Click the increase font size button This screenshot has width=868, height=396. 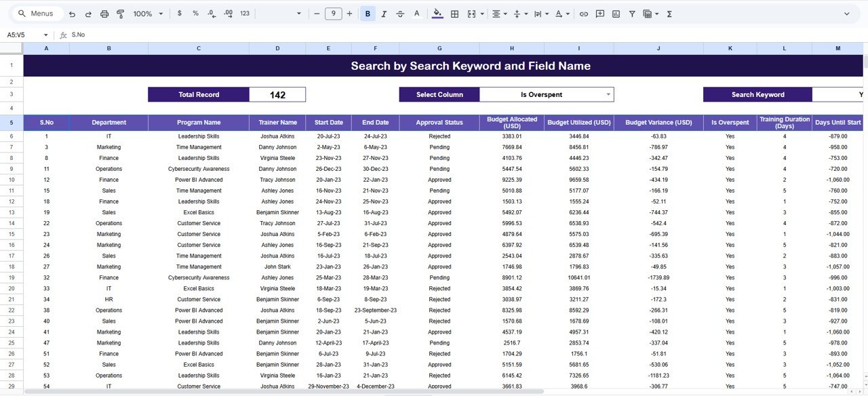click(x=349, y=13)
